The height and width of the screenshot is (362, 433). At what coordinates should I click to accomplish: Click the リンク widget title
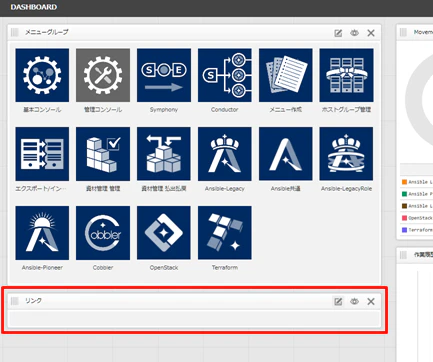[33, 301]
